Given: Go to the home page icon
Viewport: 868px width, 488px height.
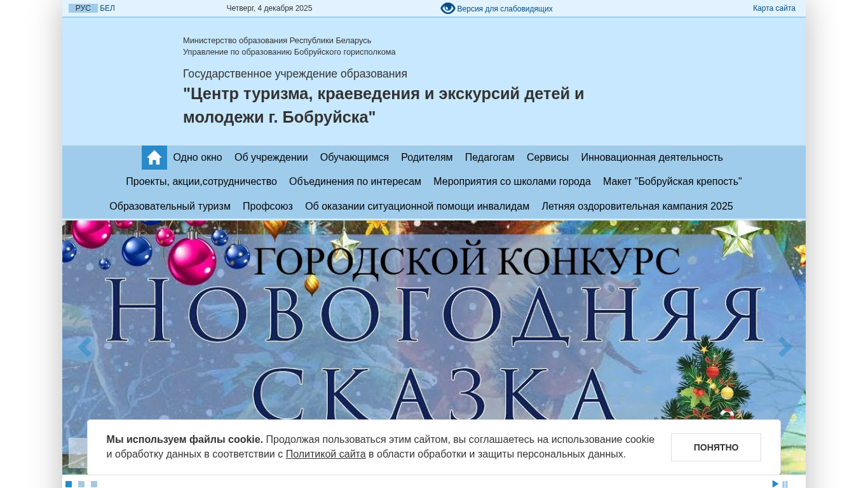Looking at the screenshot, I should [x=154, y=158].
